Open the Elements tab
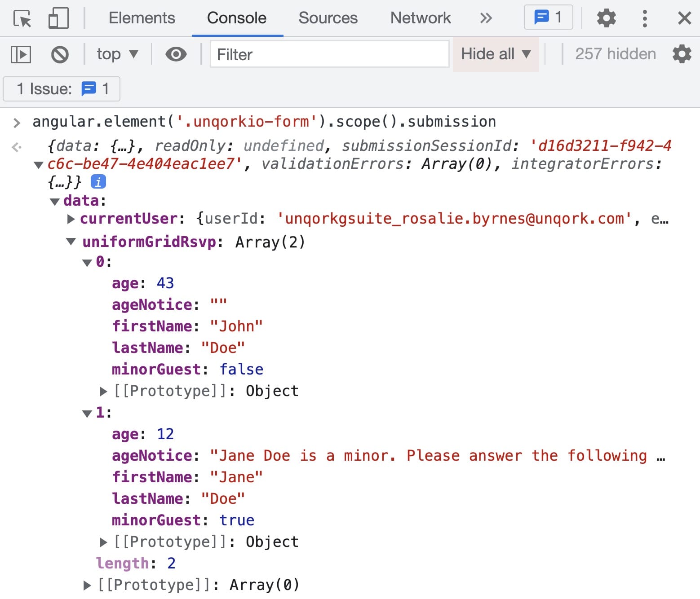This screenshot has width=700, height=599. coord(142,18)
